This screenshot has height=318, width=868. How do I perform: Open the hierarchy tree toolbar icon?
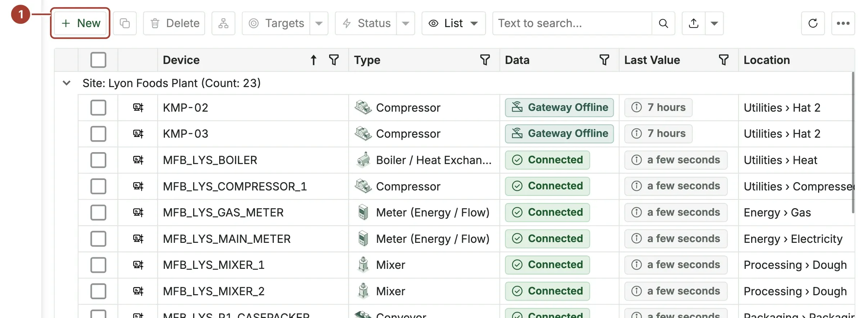tap(224, 23)
